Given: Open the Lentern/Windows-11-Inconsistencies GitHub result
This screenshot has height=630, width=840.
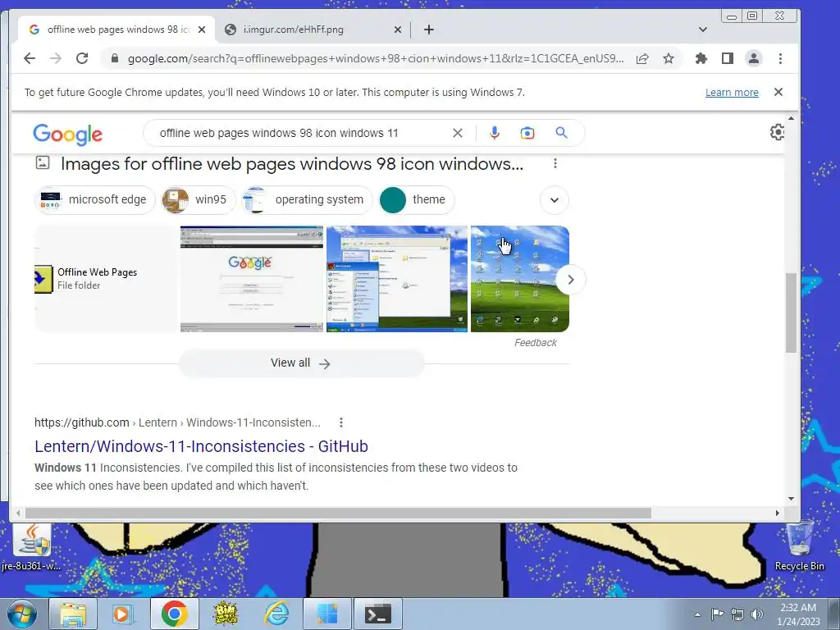Looking at the screenshot, I should pyautogui.click(x=202, y=446).
